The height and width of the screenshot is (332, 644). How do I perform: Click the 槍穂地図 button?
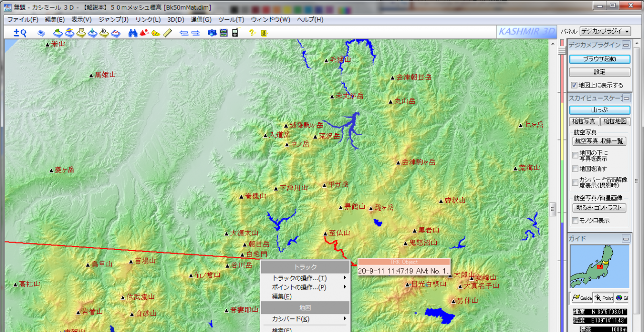click(615, 122)
